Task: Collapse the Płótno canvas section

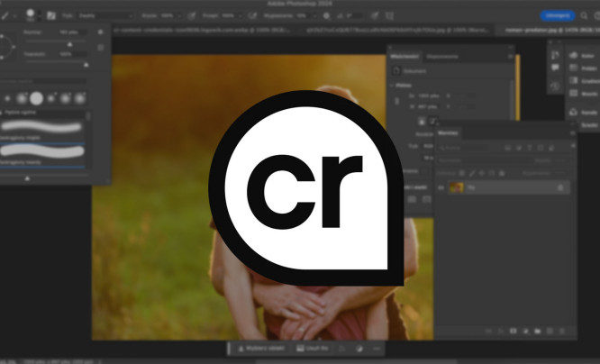Action: pos(392,85)
